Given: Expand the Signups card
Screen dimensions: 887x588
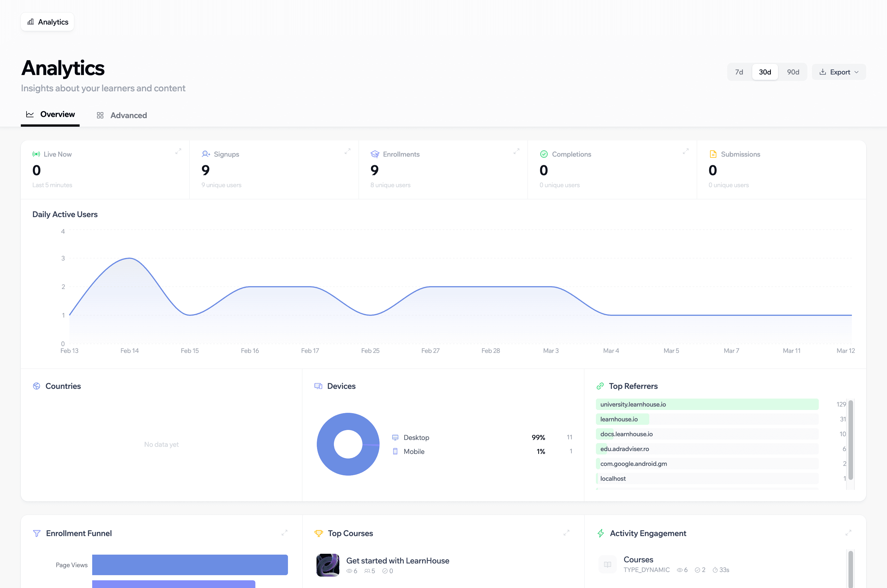Looking at the screenshot, I should 347,151.
